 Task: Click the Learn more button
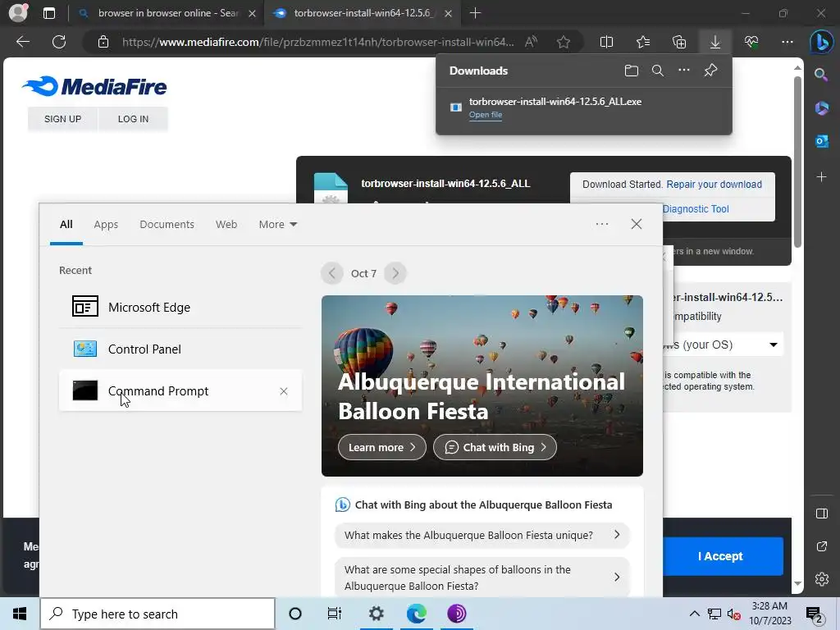click(x=382, y=447)
